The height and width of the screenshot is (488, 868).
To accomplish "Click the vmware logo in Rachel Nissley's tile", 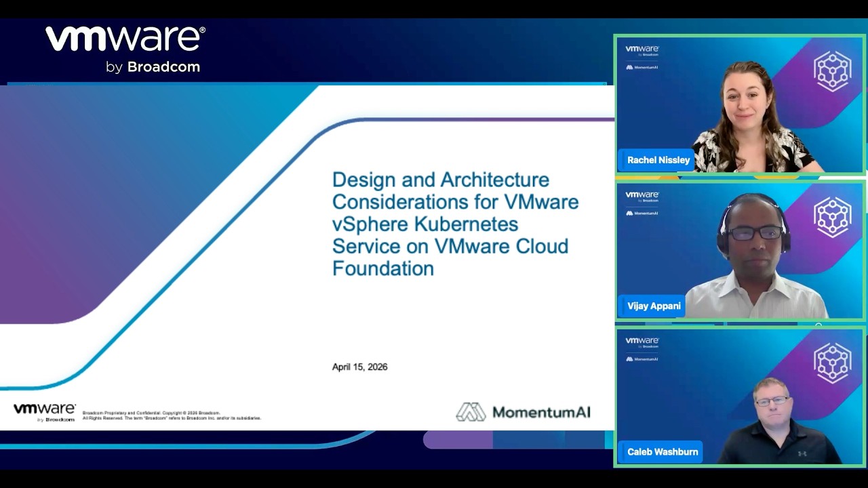I will [642, 50].
